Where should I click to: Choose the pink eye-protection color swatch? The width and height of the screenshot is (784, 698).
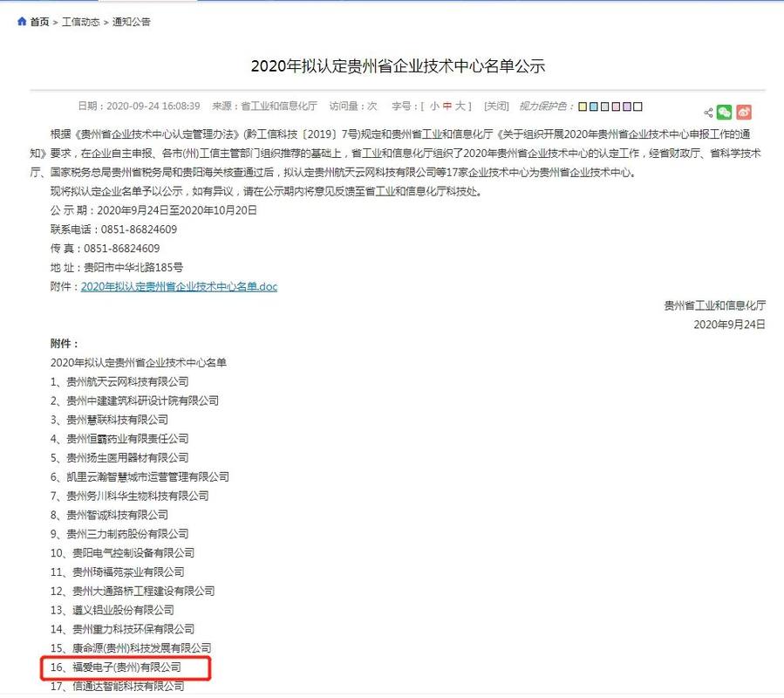(617, 106)
